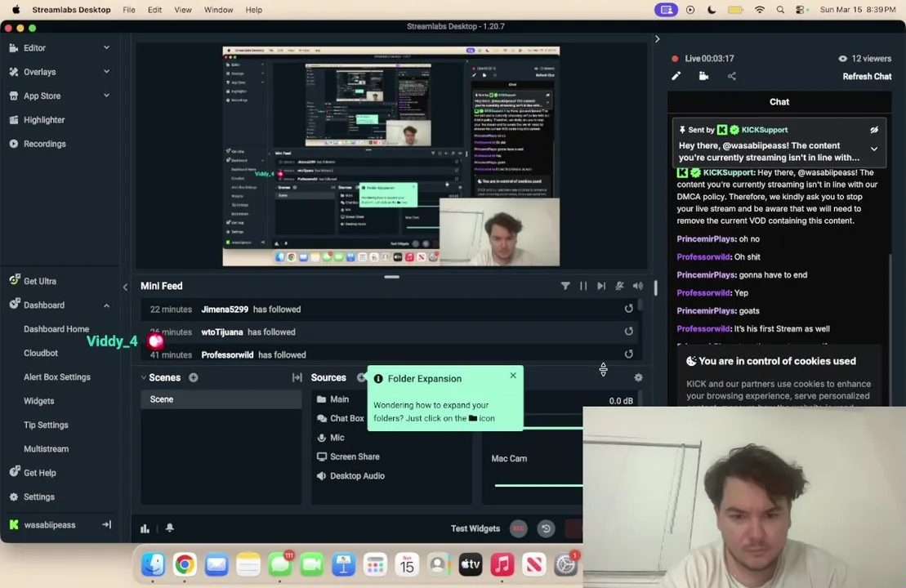Pause the Mini Feed alert queue
906x588 pixels.
pyautogui.click(x=583, y=286)
